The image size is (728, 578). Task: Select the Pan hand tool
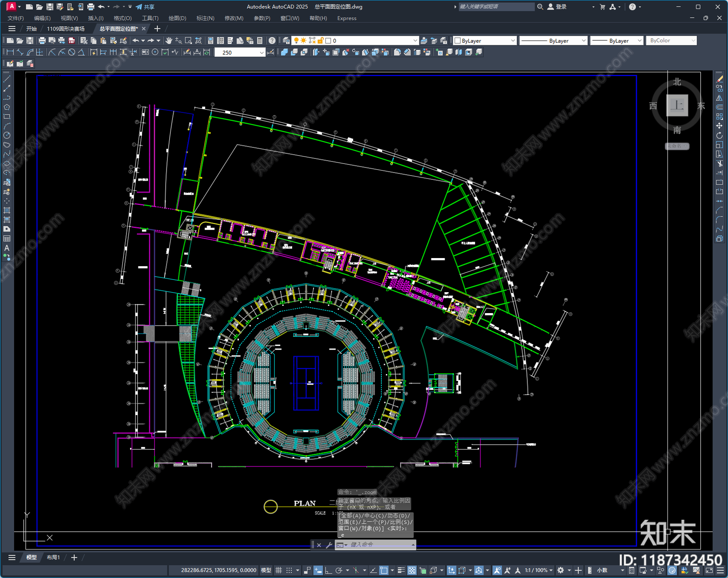click(x=169, y=41)
